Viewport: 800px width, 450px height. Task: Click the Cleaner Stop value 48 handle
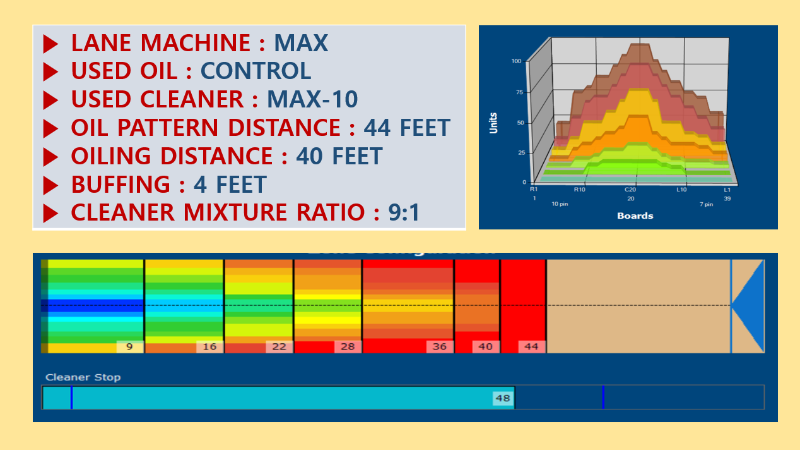(502, 398)
